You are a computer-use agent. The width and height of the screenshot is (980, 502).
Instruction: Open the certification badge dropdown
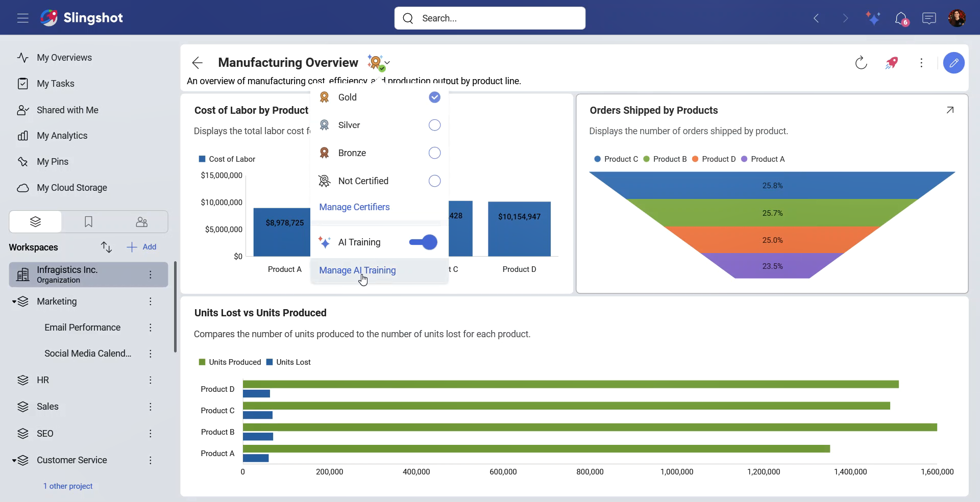(x=379, y=63)
